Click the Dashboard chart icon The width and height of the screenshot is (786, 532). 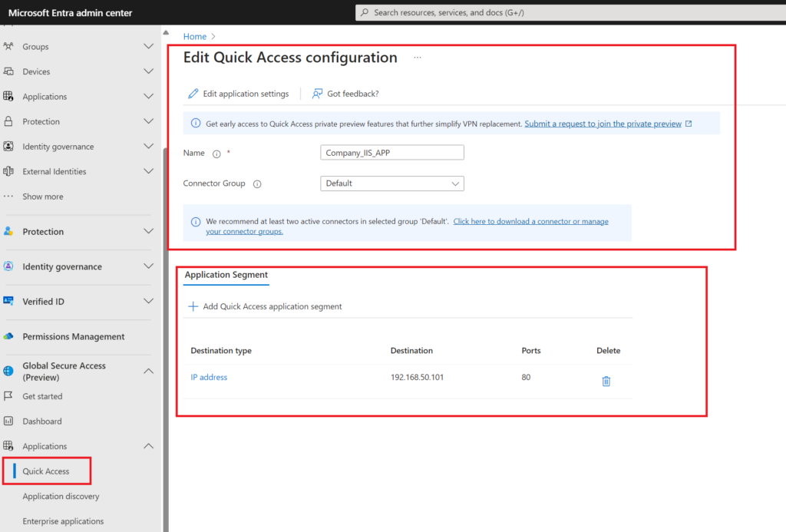[x=8, y=421]
